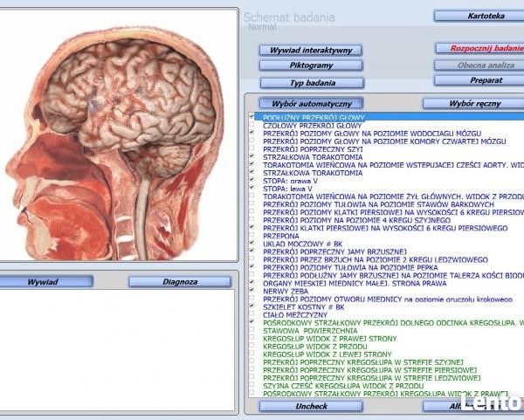524x420 pixels.
Task: Choose Typ badania
Action: click(x=312, y=83)
